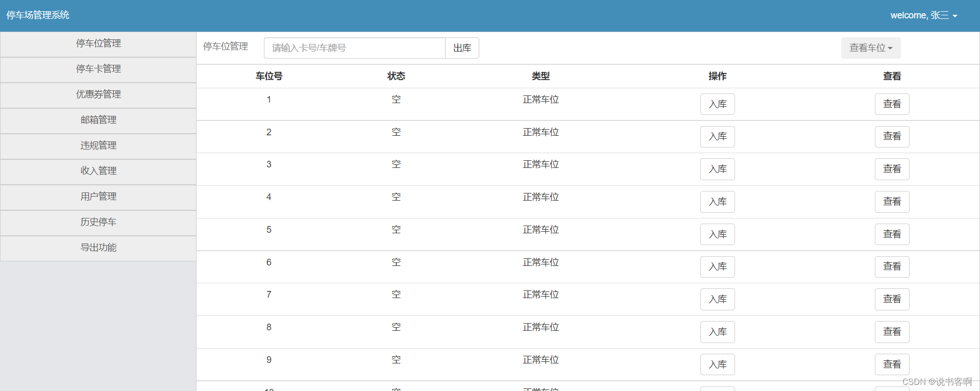
Task: Click parking space number 3 cell
Action: point(269,164)
